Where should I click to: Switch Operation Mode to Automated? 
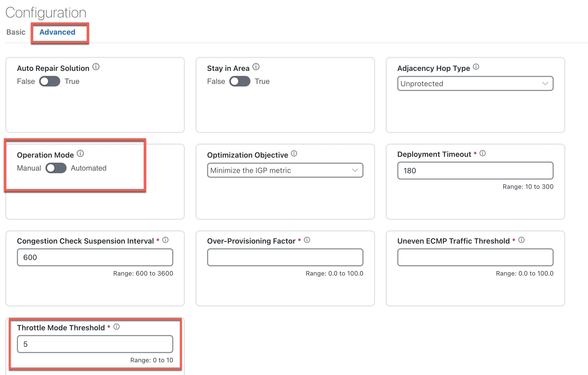click(x=56, y=168)
